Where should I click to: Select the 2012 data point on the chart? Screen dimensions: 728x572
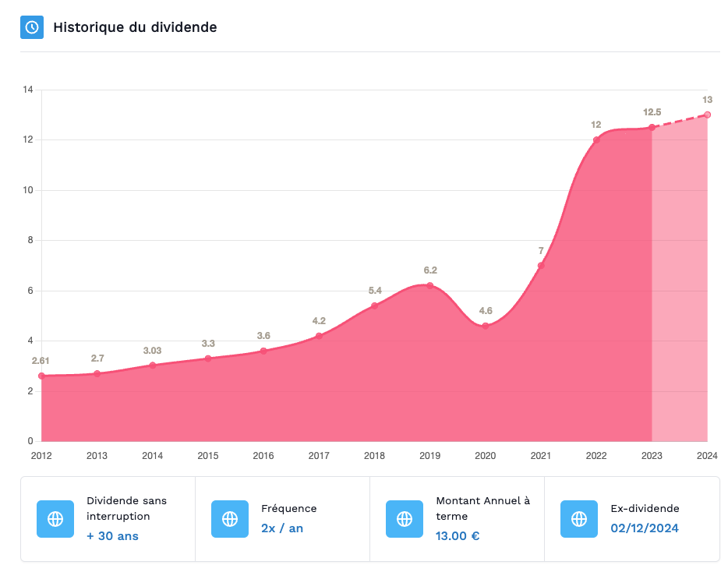[x=42, y=376]
